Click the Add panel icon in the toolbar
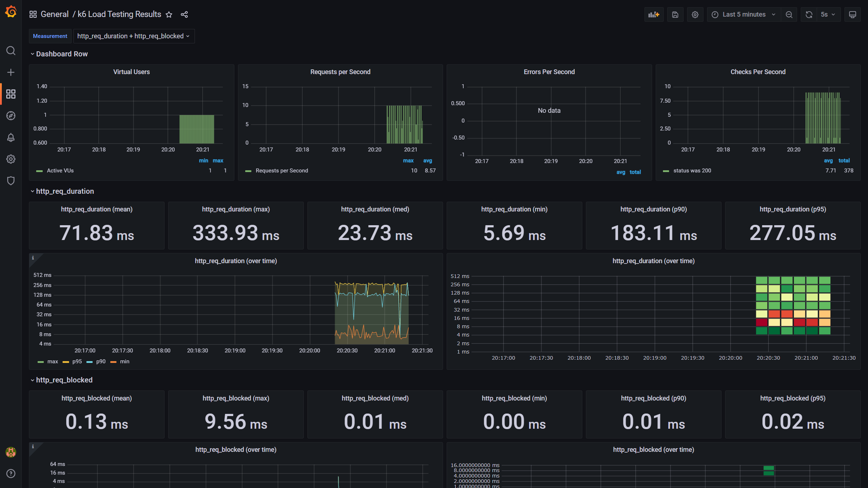The image size is (868, 488). [x=654, y=14]
